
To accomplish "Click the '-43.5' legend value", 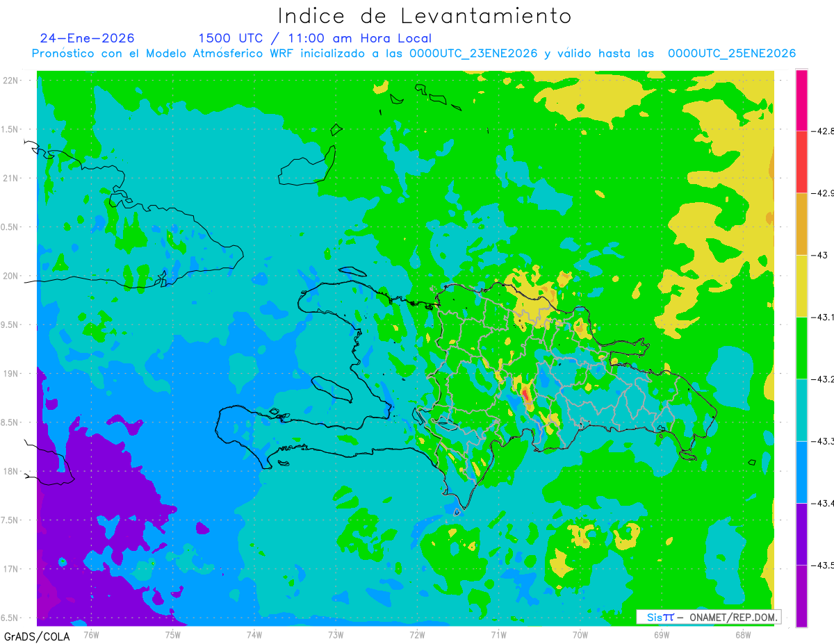I will (x=823, y=565).
